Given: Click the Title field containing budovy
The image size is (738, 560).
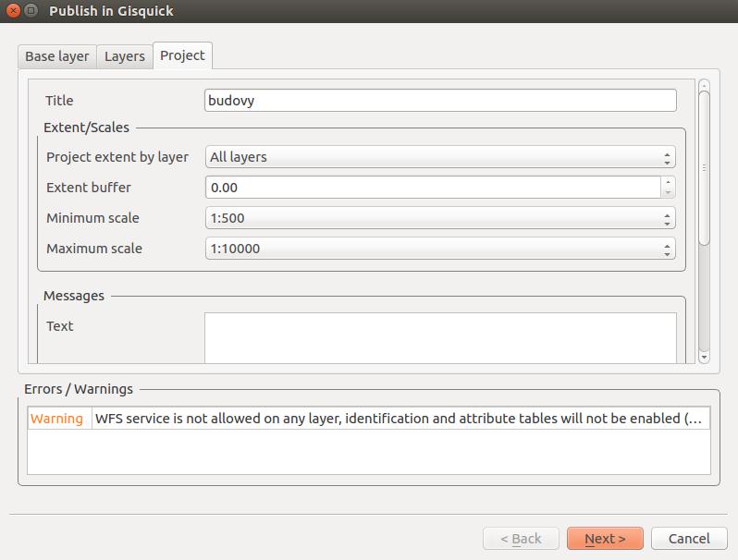Looking at the screenshot, I should pyautogui.click(x=440, y=100).
